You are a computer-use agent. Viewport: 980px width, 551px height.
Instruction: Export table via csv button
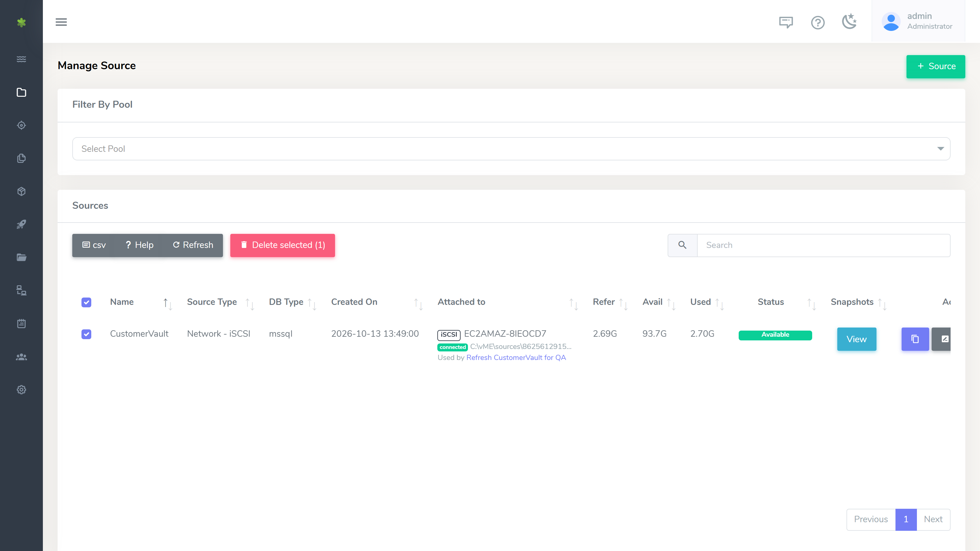[94, 245]
